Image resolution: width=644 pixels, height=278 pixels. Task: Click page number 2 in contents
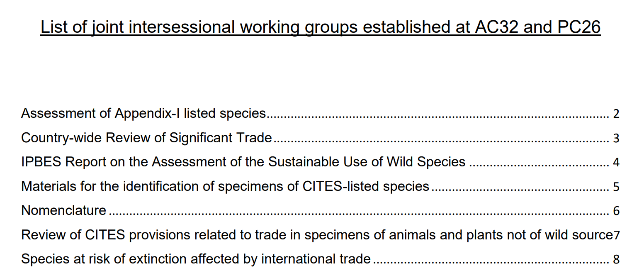616,114
